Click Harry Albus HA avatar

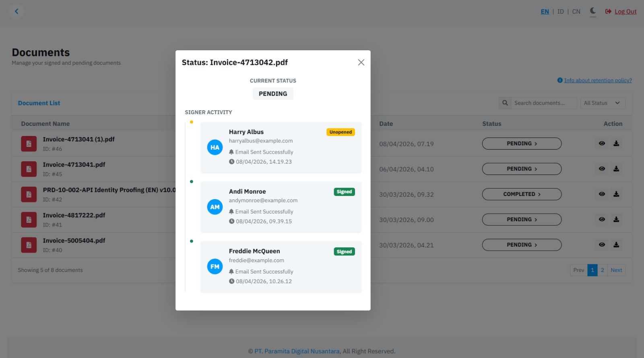(215, 147)
